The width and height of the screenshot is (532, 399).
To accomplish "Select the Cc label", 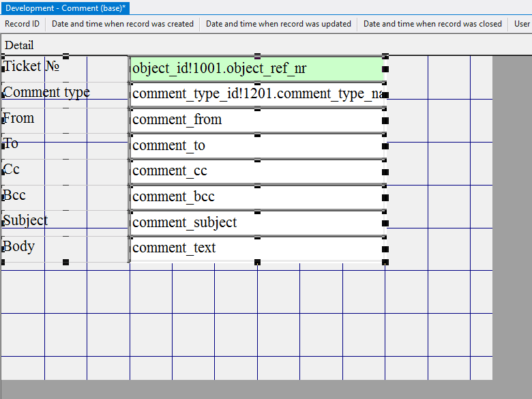I will point(12,169).
